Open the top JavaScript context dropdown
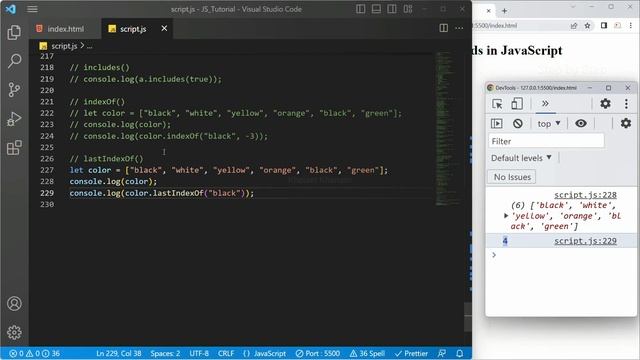Viewport: 640px width, 360px height. (549, 123)
